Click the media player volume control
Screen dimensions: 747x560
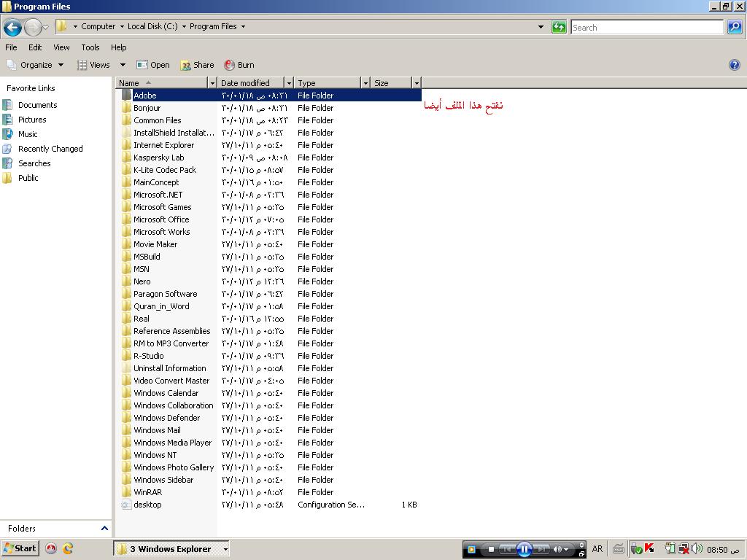pos(559,549)
